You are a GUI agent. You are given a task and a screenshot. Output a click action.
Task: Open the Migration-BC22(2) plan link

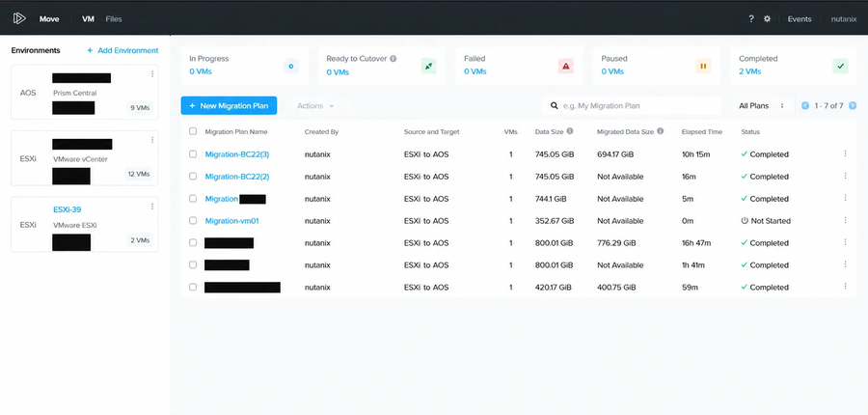pos(237,177)
